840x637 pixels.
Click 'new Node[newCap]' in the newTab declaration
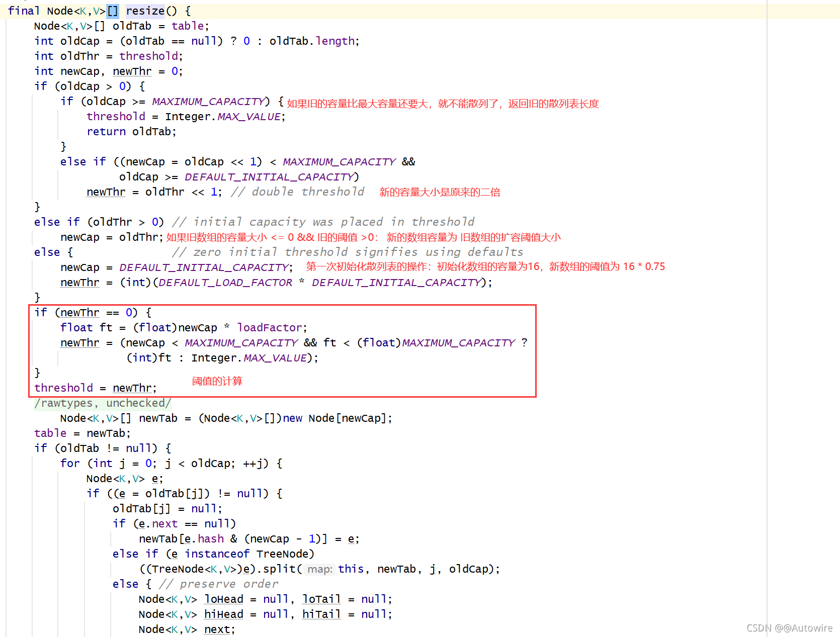click(x=334, y=418)
